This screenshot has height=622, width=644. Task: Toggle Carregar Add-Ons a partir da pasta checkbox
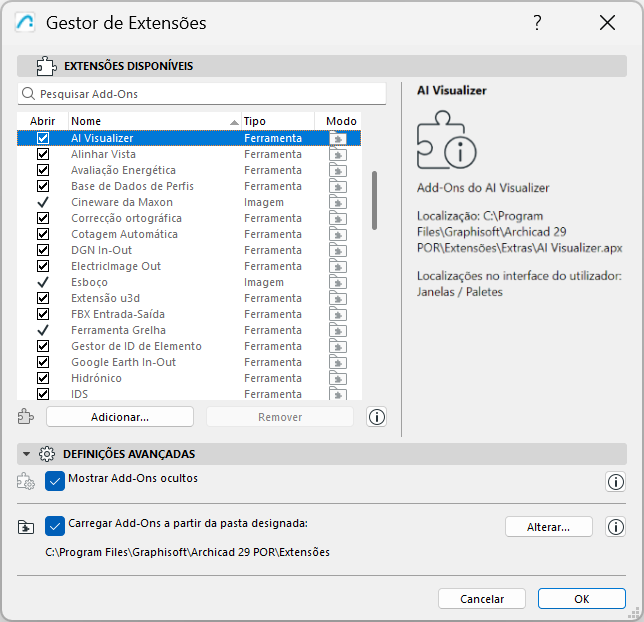pyautogui.click(x=55, y=525)
